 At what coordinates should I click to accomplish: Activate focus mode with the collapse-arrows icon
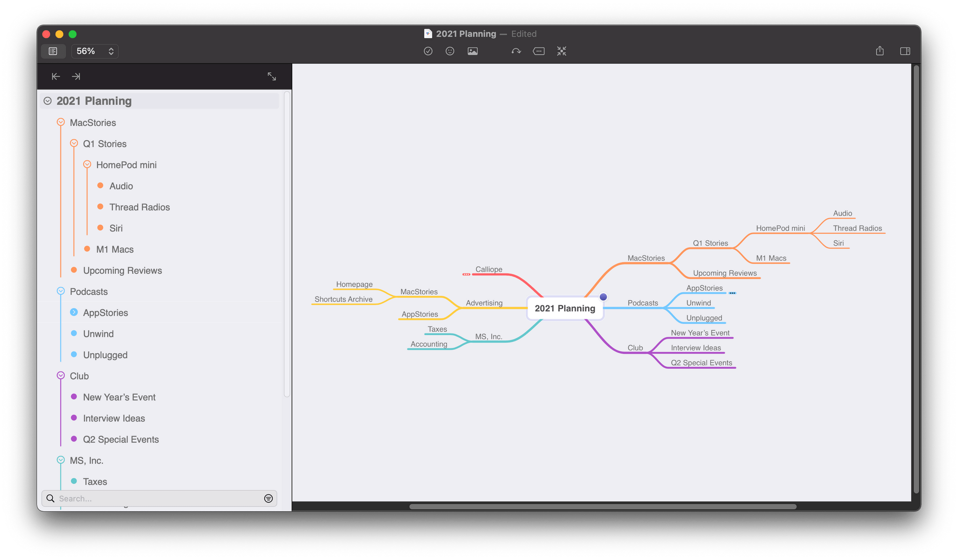point(561,51)
